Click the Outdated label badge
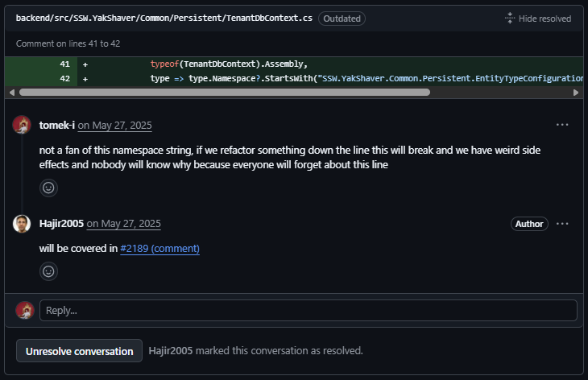Screen dimensions: 588x380 point(342,18)
